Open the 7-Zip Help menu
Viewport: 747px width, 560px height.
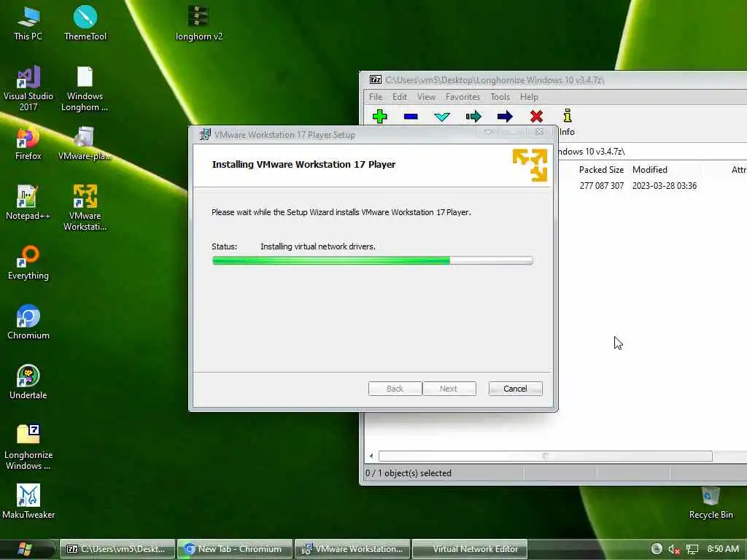pos(529,97)
